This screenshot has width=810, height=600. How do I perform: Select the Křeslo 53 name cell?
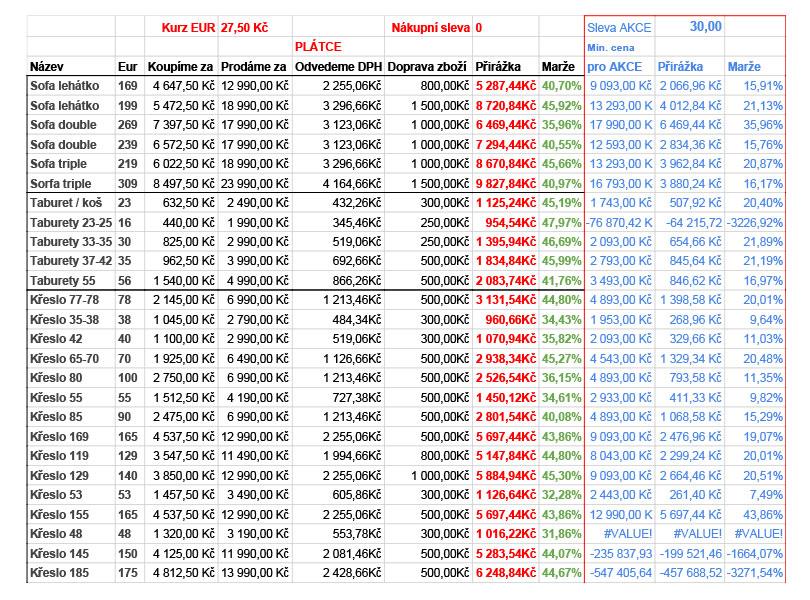pos(56,495)
